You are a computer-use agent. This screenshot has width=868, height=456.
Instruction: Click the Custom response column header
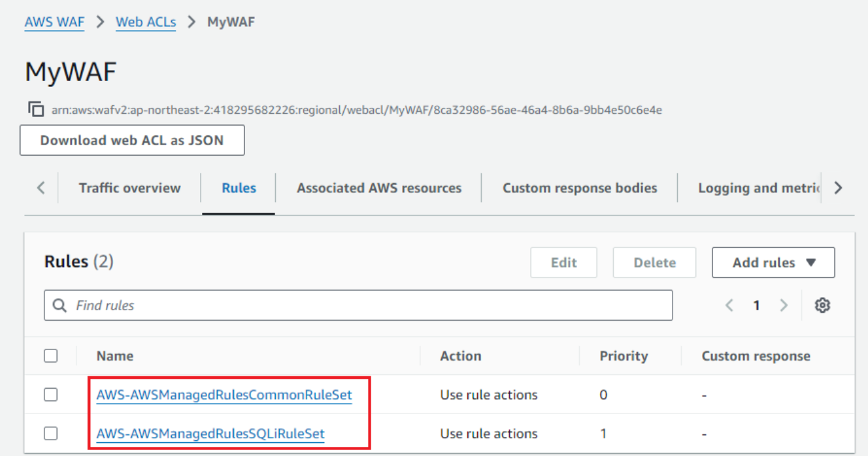click(x=756, y=356)
